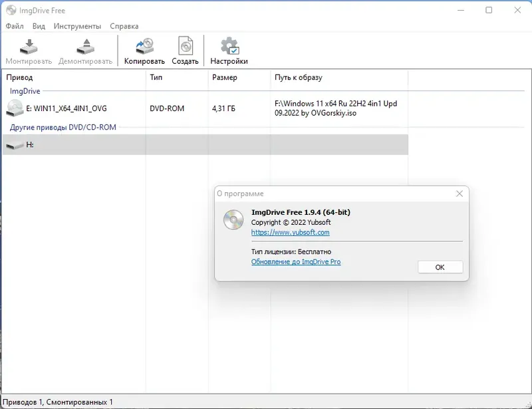
Task: Click the Монтировать toolbar icon
Action: (29, 47)
